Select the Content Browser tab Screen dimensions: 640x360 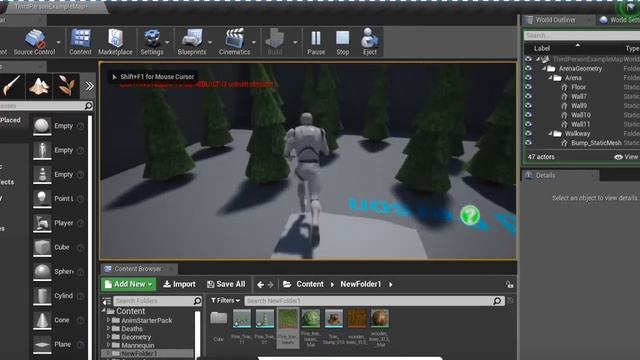(138, 269)
